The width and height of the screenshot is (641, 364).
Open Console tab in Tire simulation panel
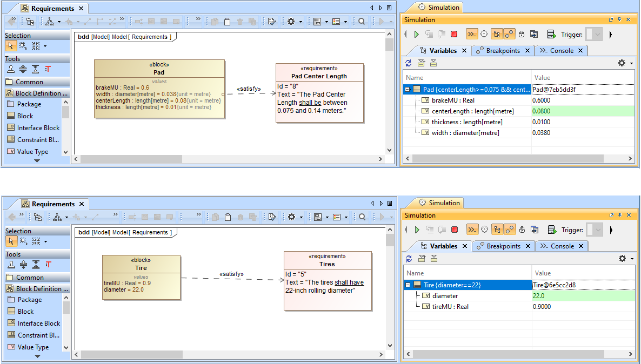coord(562,246)
